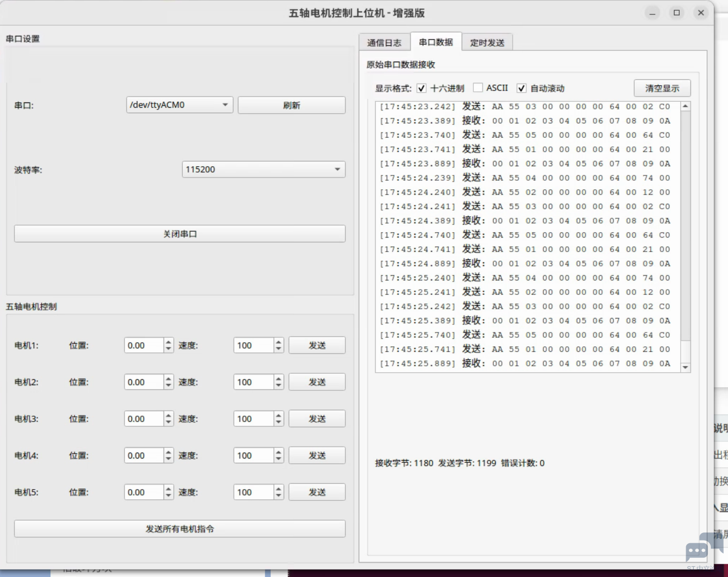The image size is (728, 577).
Task: Decrease motor 4 position with down arrow
Action: pos(168,459)
